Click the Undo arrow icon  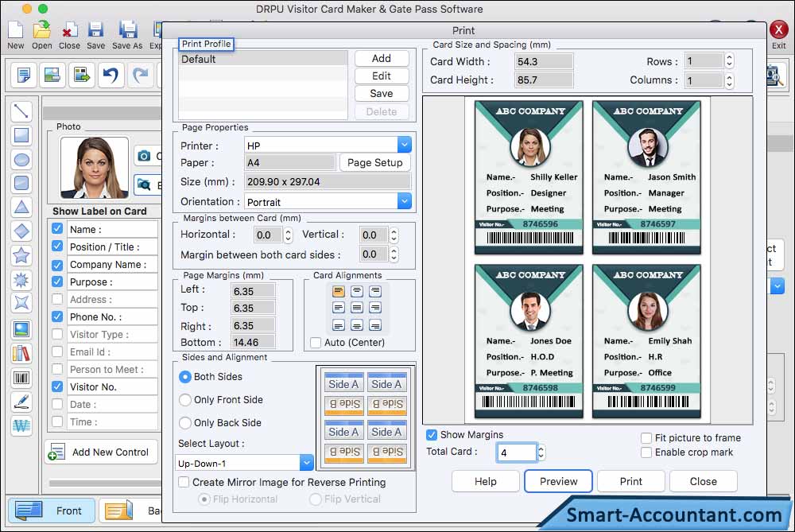pos(111,75)
